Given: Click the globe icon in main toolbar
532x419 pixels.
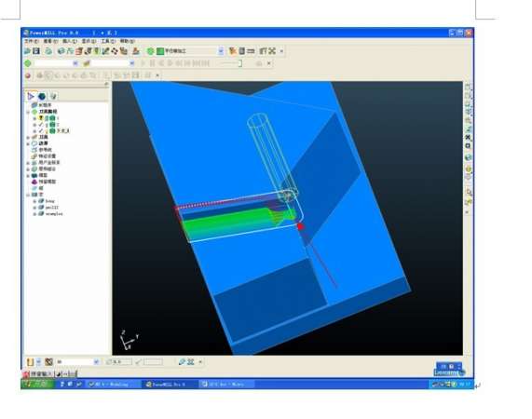Looking at the screenshot, I should click(x=61, y=51).
